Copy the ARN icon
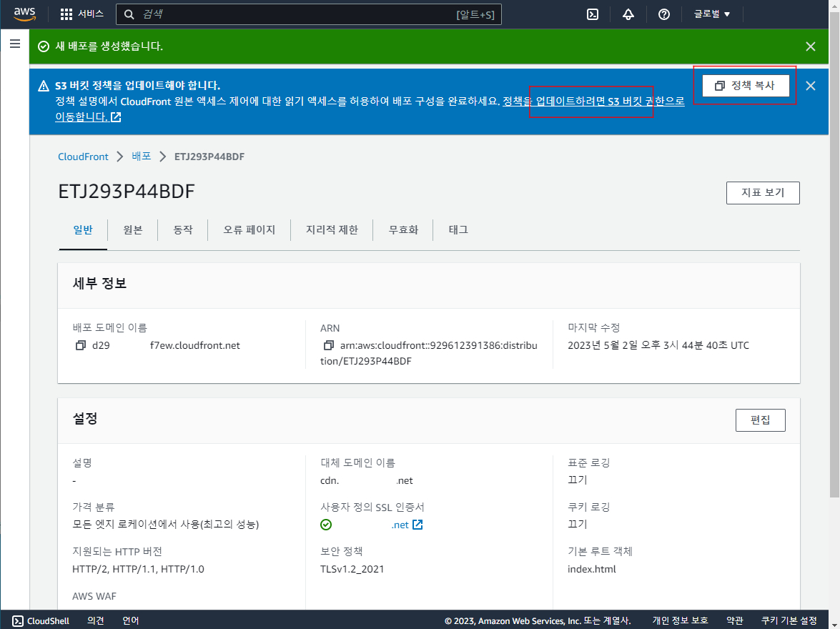This screenshot has height=629, width=840. [328, 345]
